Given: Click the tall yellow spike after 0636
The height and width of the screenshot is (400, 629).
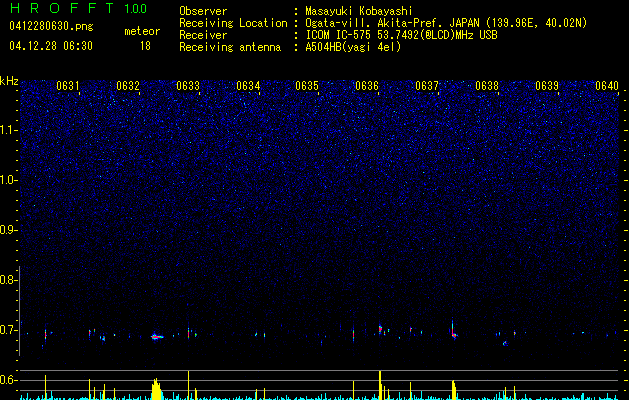Looking at the screenshot, I should click(x=380, y=385).
